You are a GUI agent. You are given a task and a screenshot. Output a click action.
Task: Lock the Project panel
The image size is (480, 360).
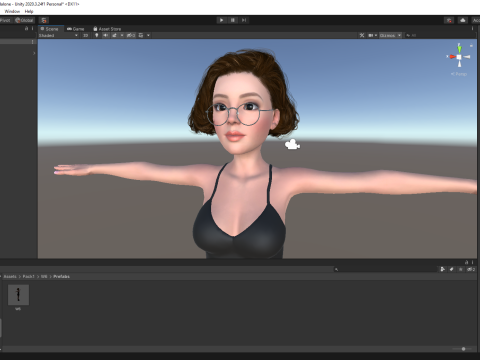point(466,262)
